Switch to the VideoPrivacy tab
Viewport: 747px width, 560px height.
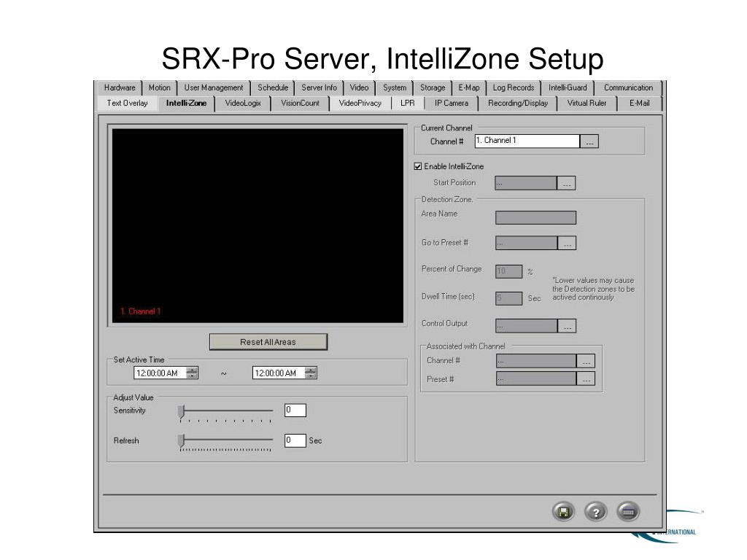360,103
